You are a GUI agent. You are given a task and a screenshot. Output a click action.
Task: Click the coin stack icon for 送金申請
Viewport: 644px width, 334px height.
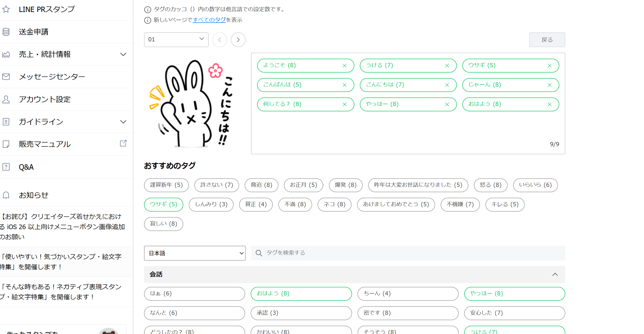point(6,32)
